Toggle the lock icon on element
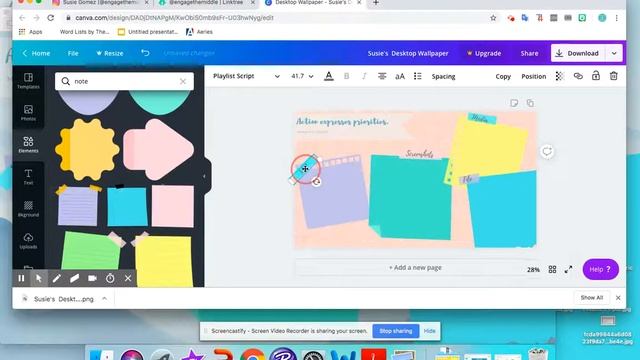The height and width of the screenshot is (360, 640). coord(596,76)
